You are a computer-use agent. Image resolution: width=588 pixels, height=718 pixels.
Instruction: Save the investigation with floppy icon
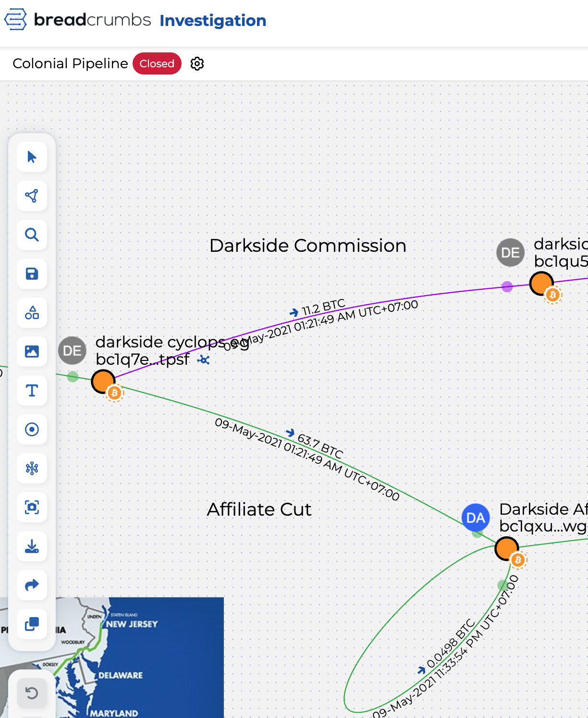(x=32, y=274)
